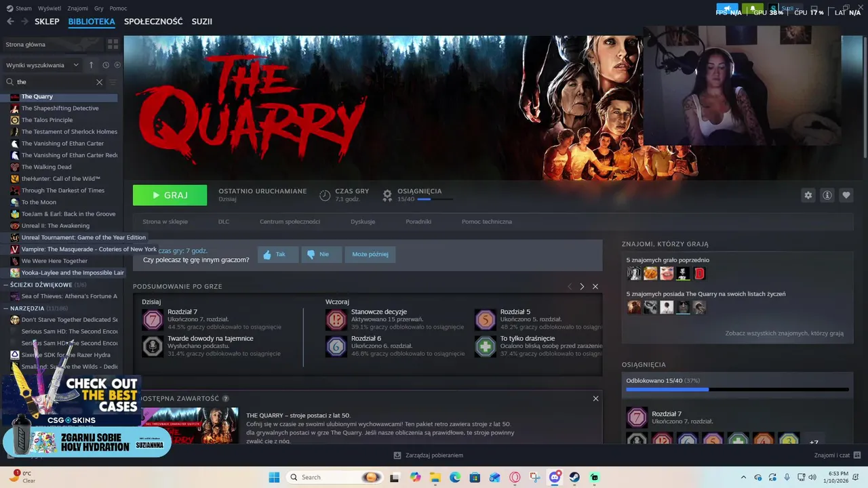868x488 pixels.
Task: Clear the library search text
Action: click(x=99, y=82)
